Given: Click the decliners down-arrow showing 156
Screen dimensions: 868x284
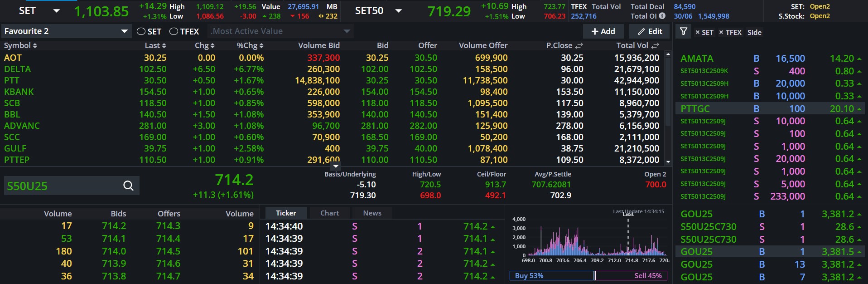Looking at the screenshot, I should coord(293,16).
